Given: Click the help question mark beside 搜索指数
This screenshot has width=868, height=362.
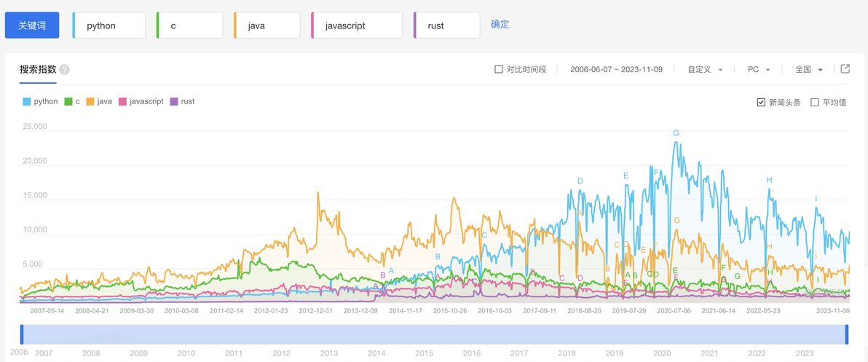Looking at the screenshot, I should pyautogui.click(x=65, y=70).
